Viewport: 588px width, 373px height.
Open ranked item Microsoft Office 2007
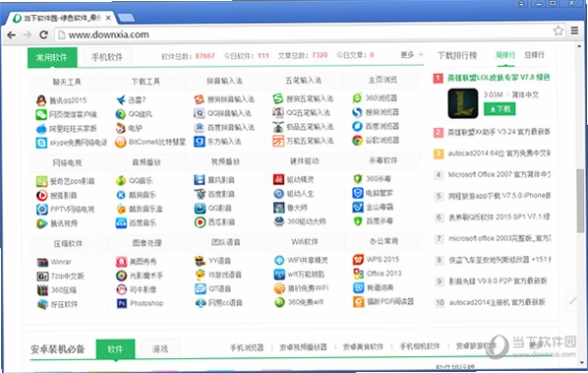[x=500, y=174]
